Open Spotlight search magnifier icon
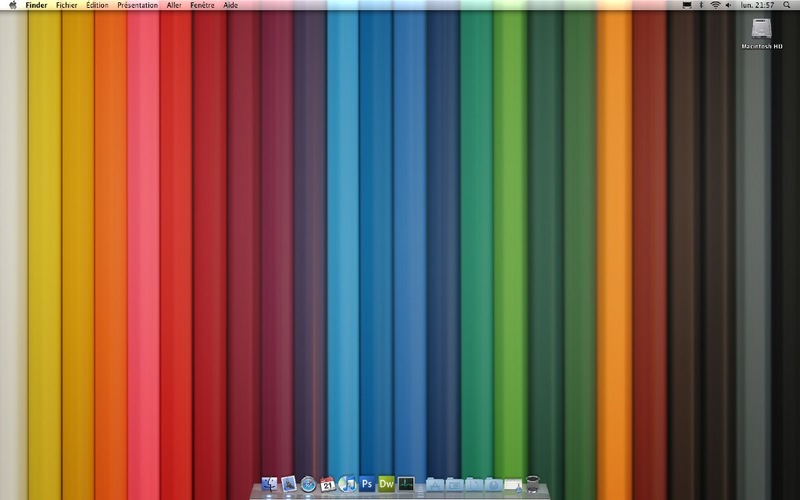800x500 pixels. pyautogui.click(x=786, y=5)
